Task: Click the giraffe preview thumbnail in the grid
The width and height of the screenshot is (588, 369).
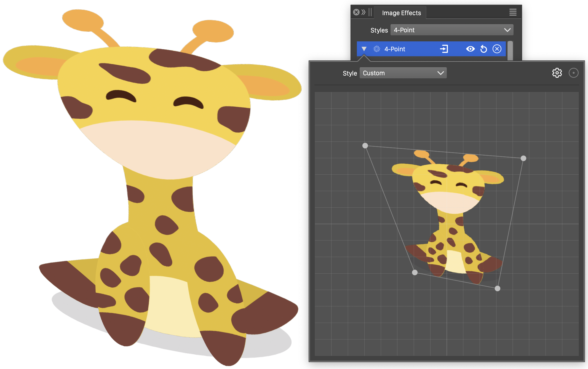Action: pos(450,215)
